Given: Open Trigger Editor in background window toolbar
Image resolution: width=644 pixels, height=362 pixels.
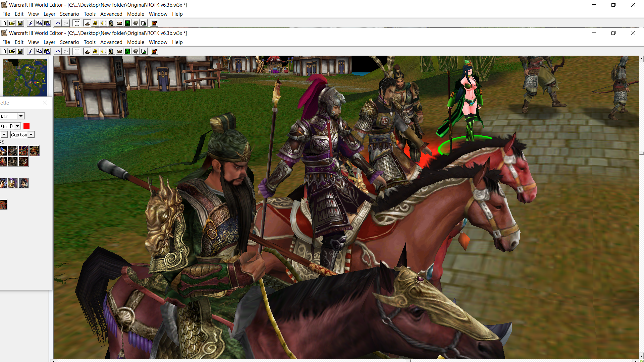Looking at the screenshot, I should pyautogui.click(x=95, y=23).
